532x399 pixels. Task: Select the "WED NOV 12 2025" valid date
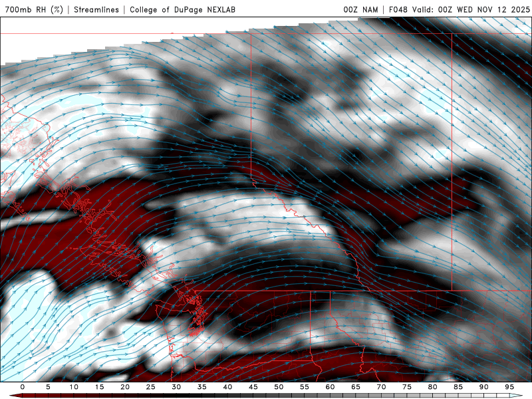pyautogui.click(x=493, y=9)
